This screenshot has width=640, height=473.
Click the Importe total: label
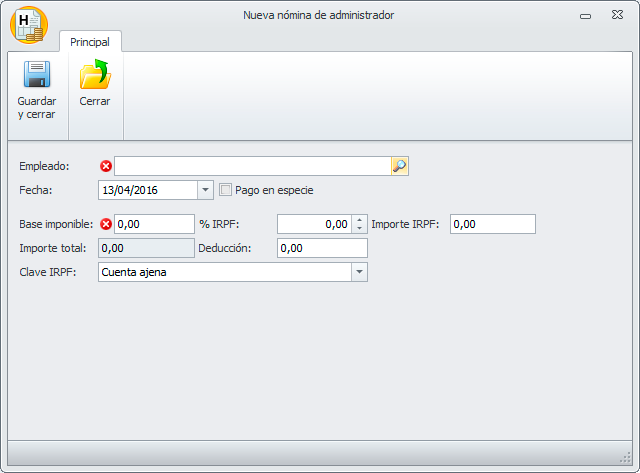(x=53, y=248)
